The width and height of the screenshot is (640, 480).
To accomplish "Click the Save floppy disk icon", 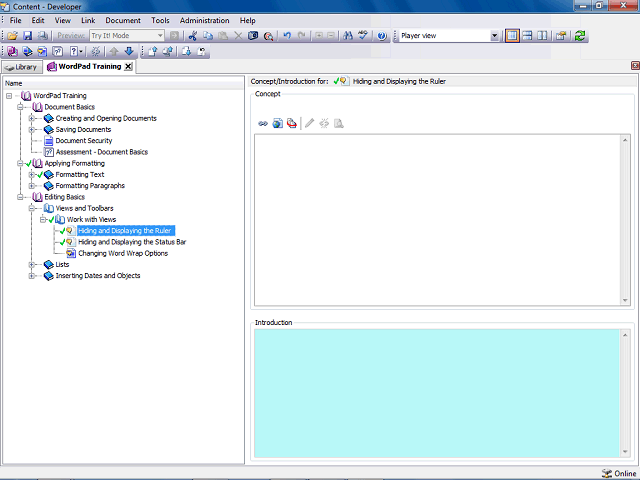I will click(27, 36).
